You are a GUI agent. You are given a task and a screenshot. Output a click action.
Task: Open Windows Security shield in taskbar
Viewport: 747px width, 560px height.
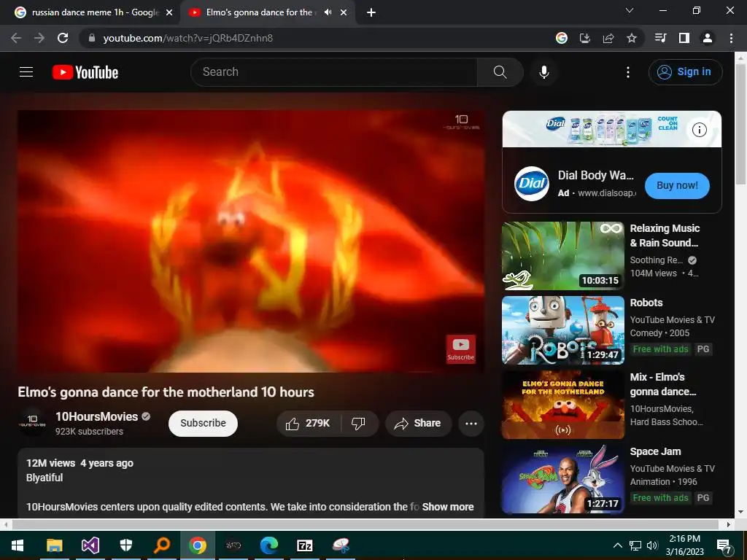point(125,545)
